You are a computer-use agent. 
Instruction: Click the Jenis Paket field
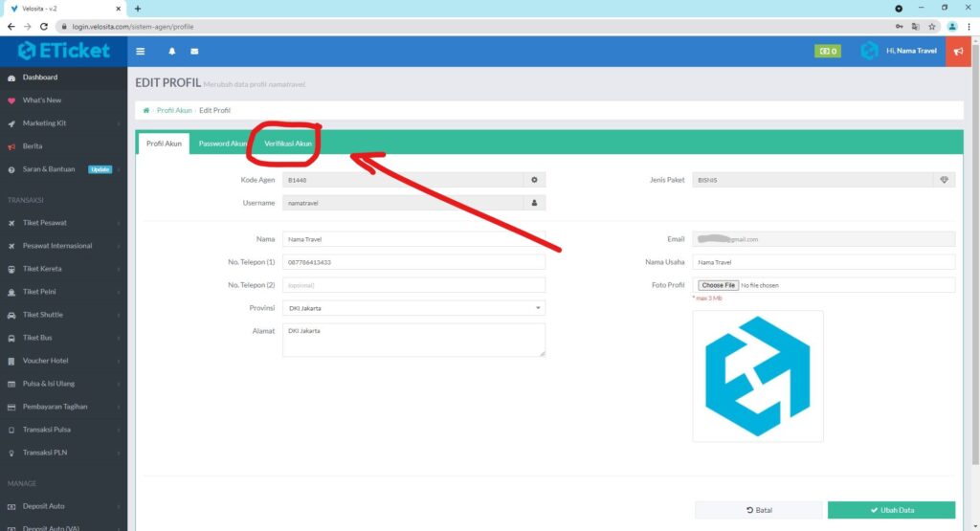pyautogui.click(x=813, y=180)
